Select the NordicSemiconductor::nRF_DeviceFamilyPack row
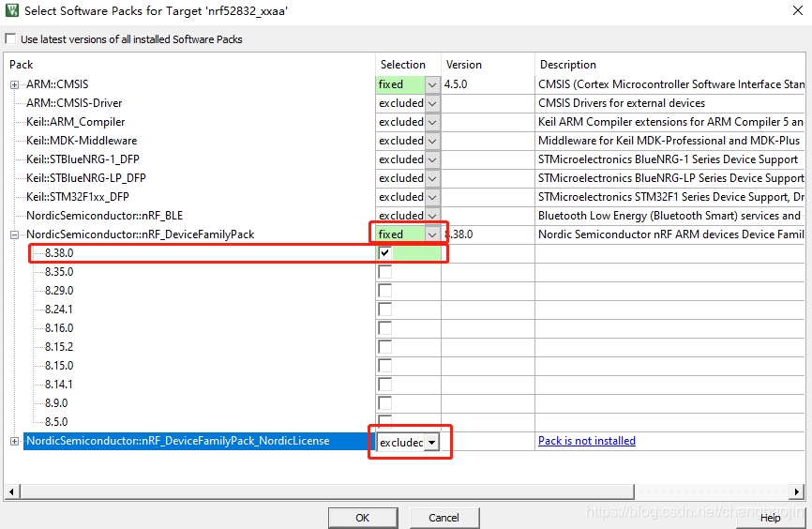812x529 pixels. click(141, 234)
